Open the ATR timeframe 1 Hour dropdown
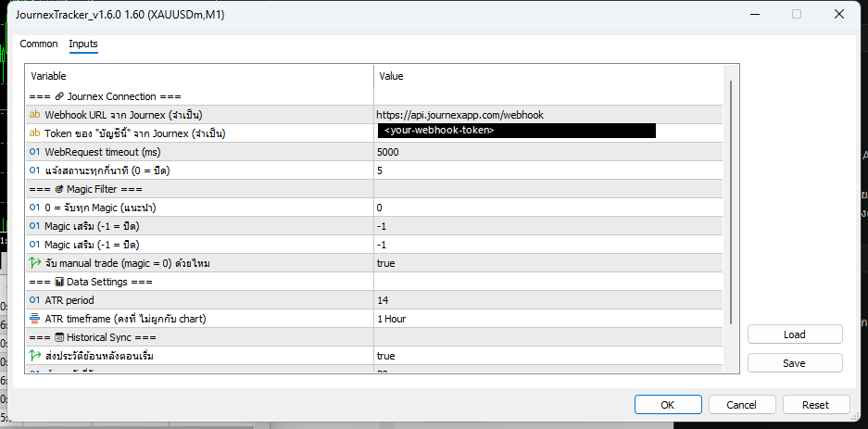The width and height of the screenshot is (868, 429). (548, 319)
